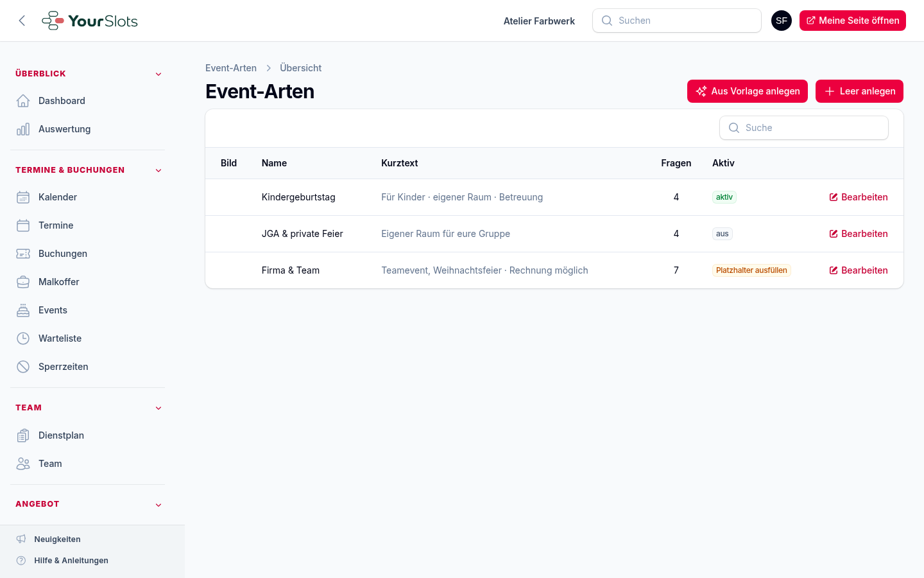
Task: Go to Buchungen in the sidebar
Action: (87, 254)
